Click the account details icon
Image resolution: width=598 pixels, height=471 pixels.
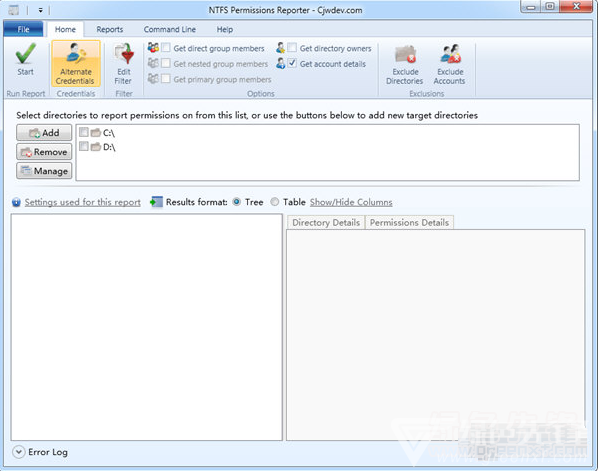tap(281, 63)
